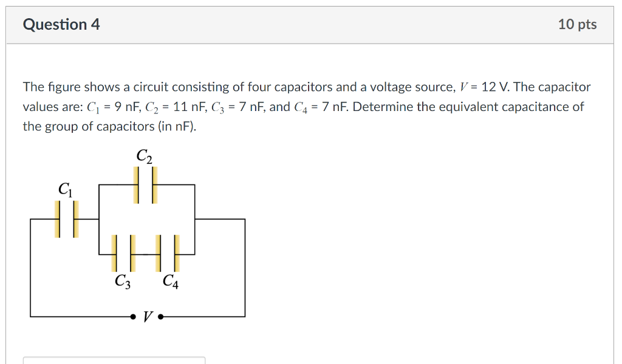
Task: Click the divider below Question 4 header
Action: point(311,43)
